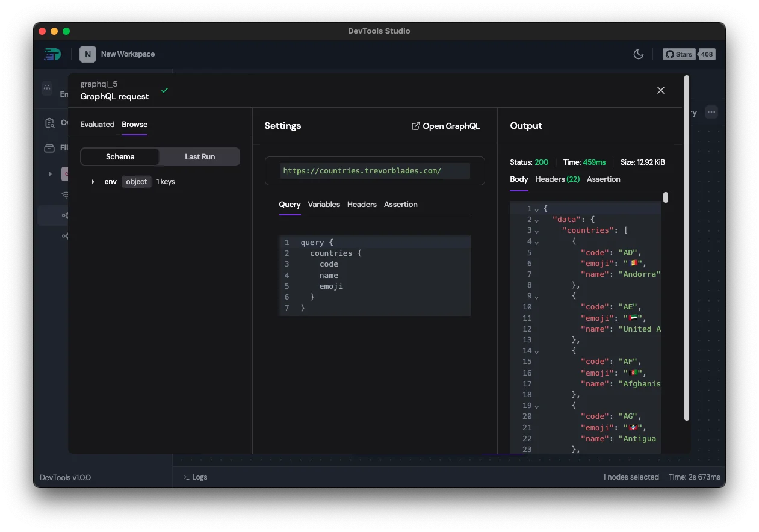The height and width of the screenshot is (532, 759).
Task: Click the output body scrollbar thumb
Action: (666, 197)
